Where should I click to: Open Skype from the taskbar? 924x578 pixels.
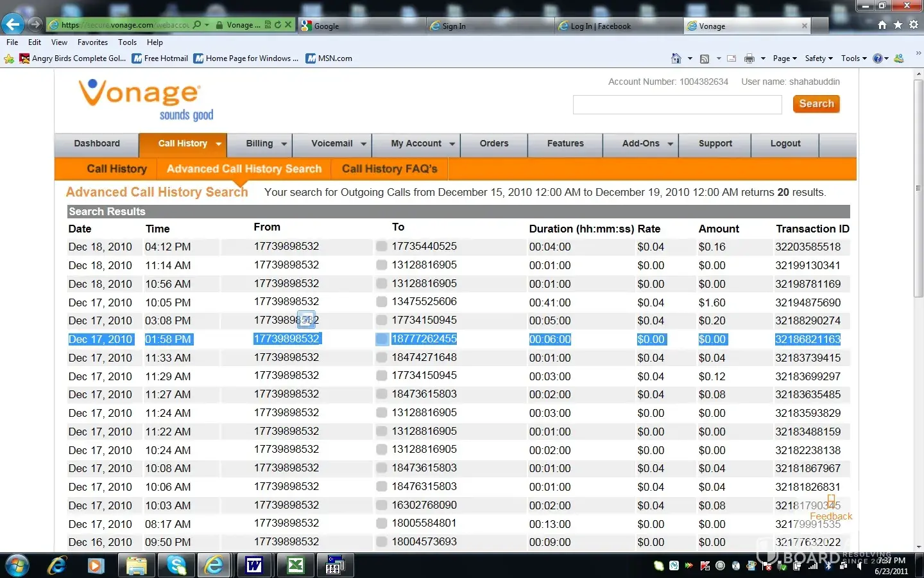[x=175, y=565]
